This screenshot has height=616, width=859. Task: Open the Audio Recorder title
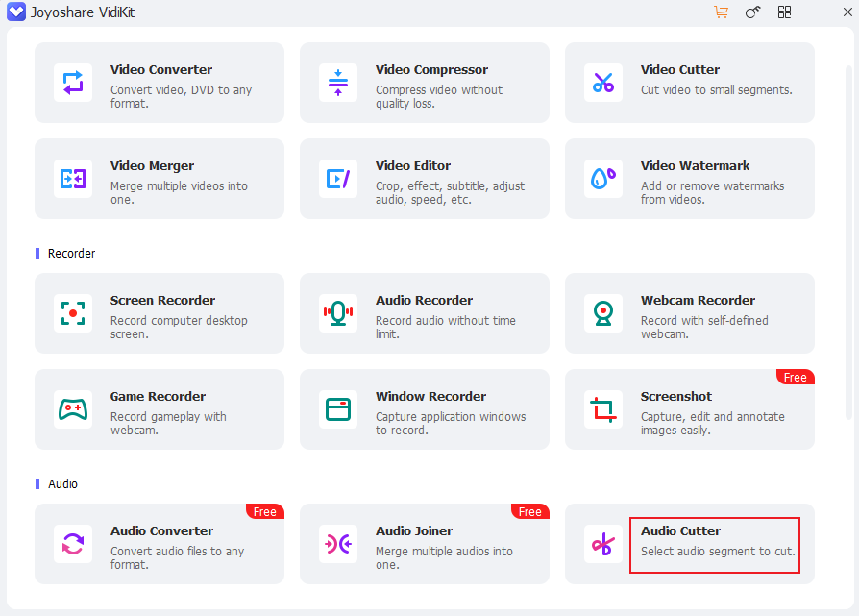424,301
